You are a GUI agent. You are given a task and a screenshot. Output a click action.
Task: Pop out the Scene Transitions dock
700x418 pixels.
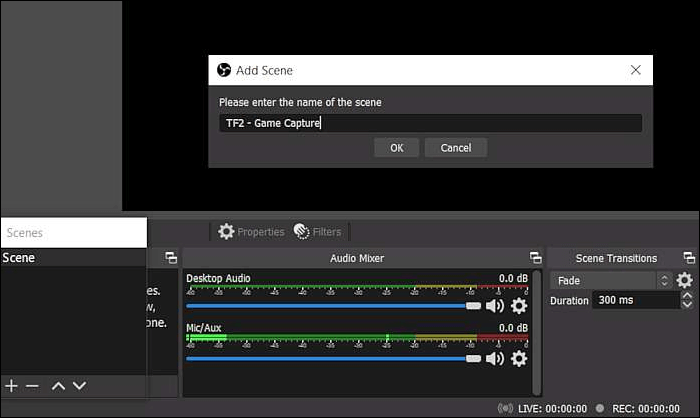(x=689, y=258)
